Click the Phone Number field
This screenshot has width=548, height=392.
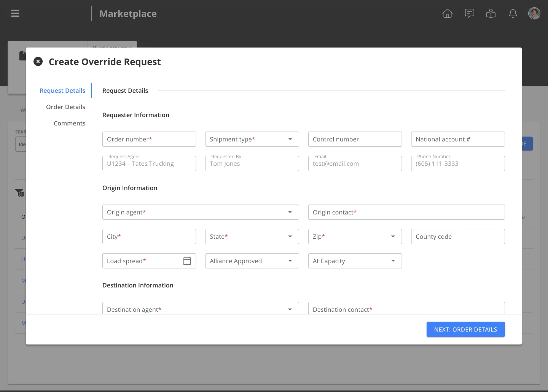458,163
